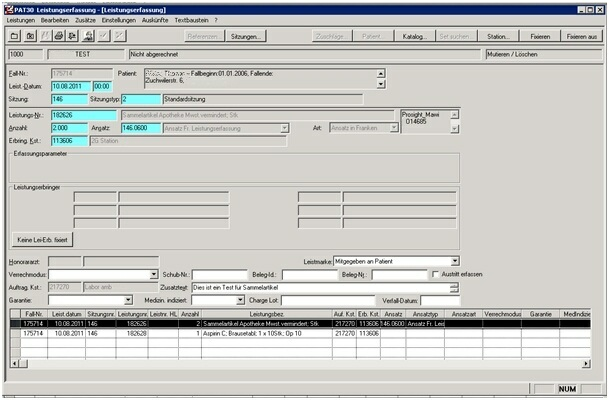Click the Ansatztyp column header
Image resolution: width=609 pixels, height=400 pixels.
pyautogui.click(x=425, y=314)
